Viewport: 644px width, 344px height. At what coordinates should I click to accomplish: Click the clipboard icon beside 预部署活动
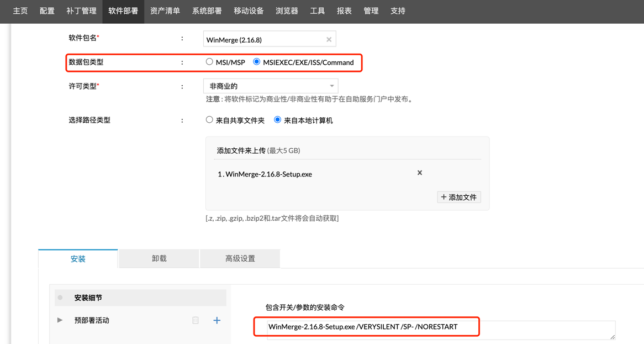196,320
